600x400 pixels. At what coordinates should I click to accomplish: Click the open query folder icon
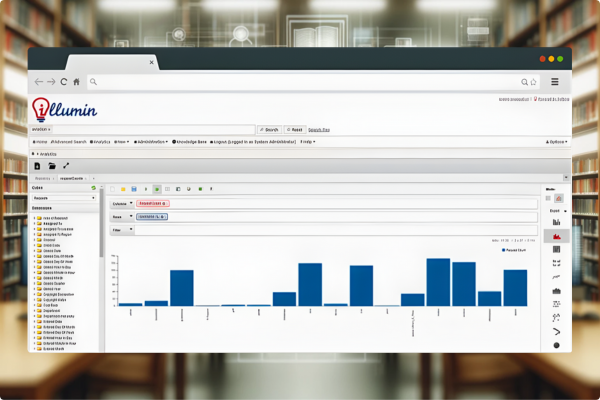(x=52, y=165)
